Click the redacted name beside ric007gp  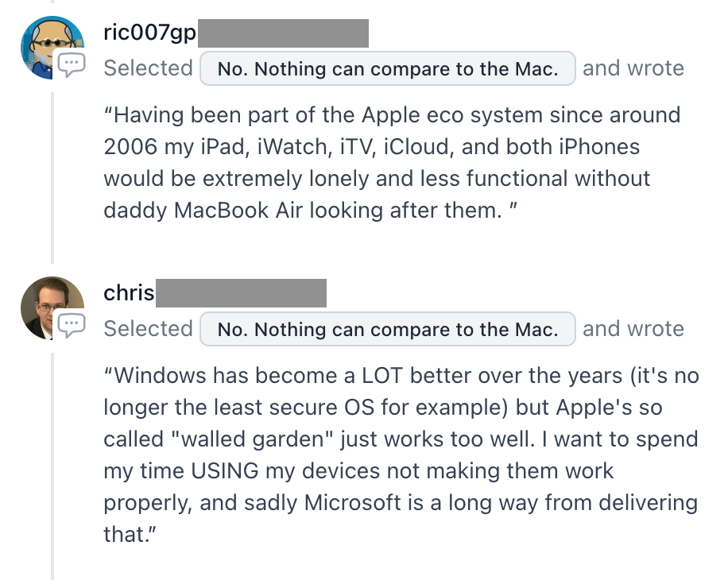point(283,33)
